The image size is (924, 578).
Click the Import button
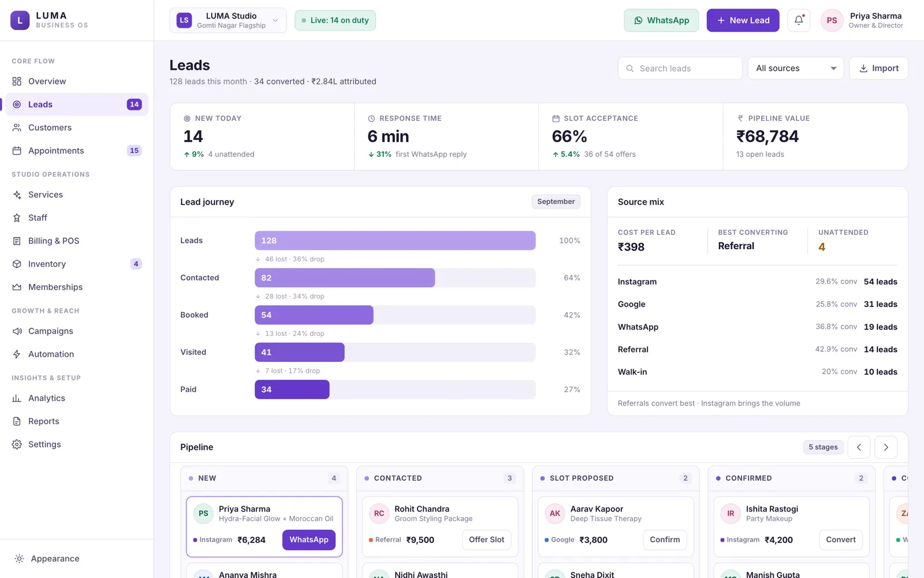coord(878,68)
